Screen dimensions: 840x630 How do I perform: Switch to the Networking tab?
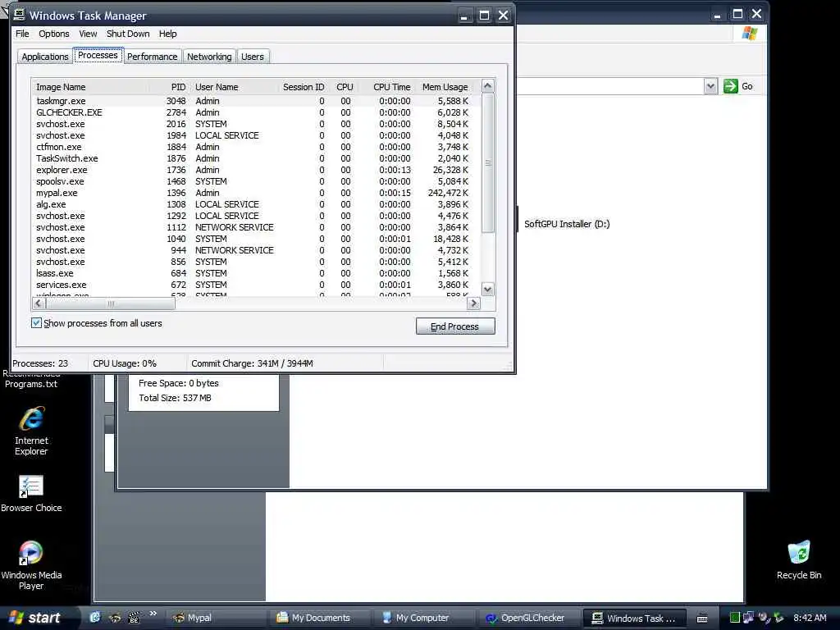pos(209,57)
